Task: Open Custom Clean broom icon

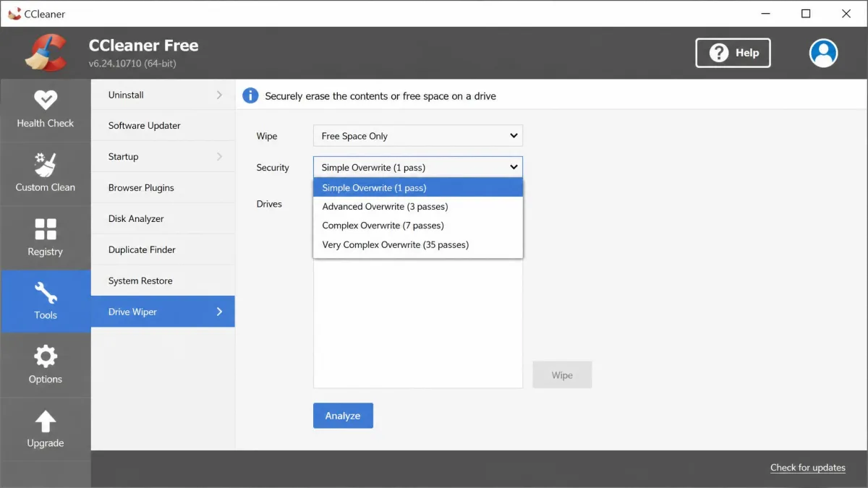Action: 45,165
